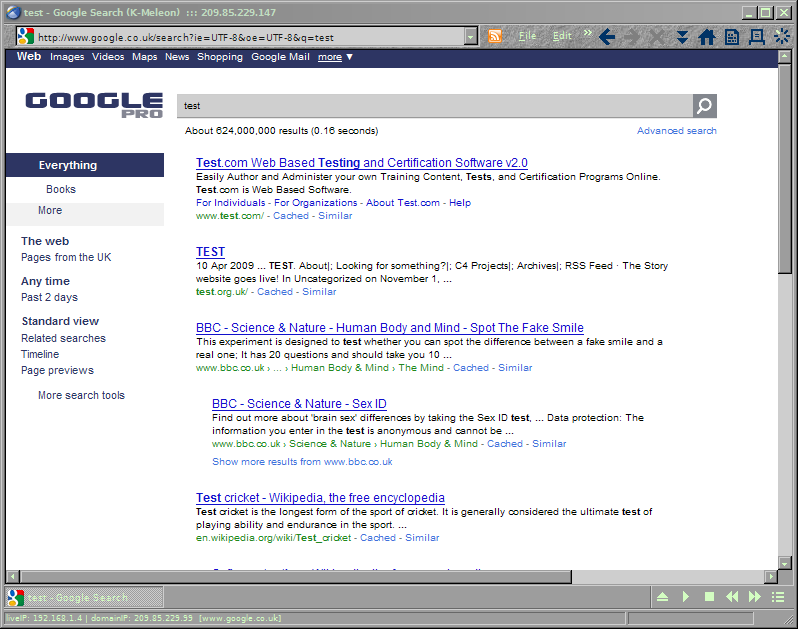
Task: Open Similar link for test.org.uk
Action: 319,292
